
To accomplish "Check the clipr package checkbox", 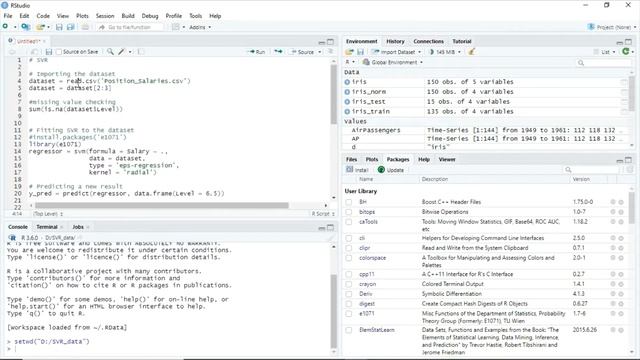I will tap(349, 248).
